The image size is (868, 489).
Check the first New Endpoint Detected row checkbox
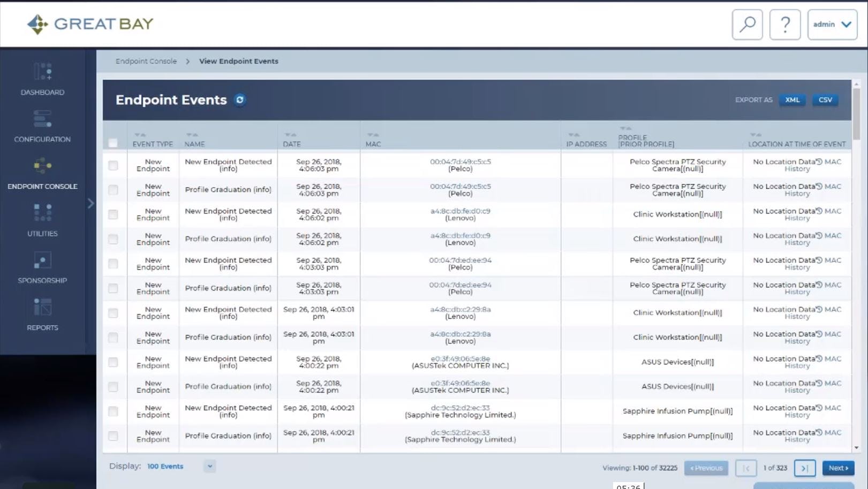click(113, 165)
